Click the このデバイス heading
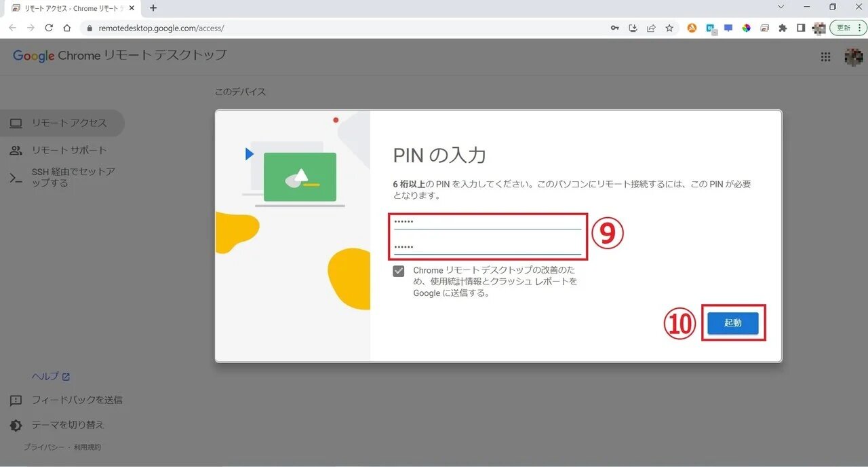The image size is (868, 467). coord(240,92)
